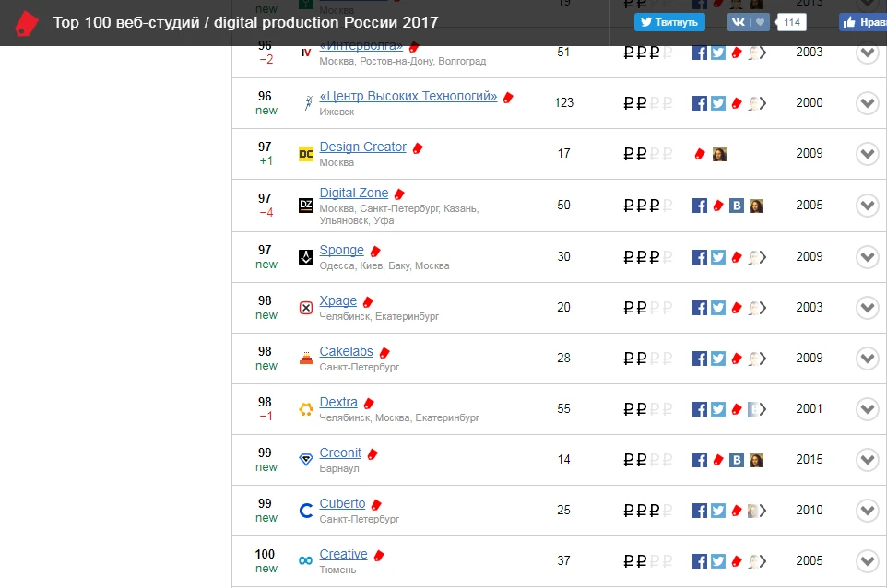
Task: Expand the Dextra row details
Action: tap(868, 409)
